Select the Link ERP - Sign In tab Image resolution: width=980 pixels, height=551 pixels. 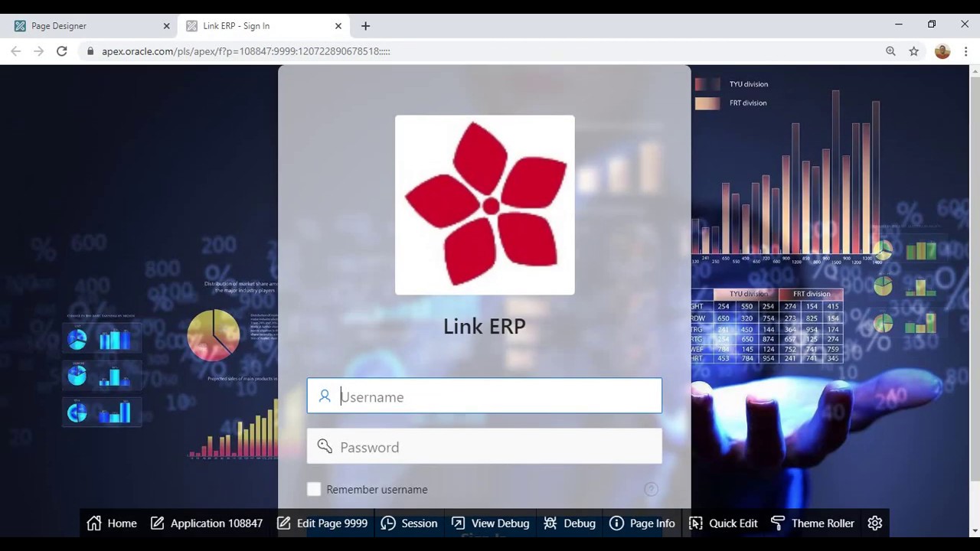[263, 26]
